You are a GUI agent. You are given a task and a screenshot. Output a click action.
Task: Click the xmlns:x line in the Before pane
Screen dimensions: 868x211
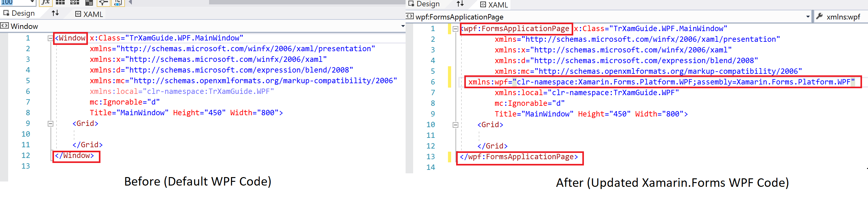pos(208,59)
